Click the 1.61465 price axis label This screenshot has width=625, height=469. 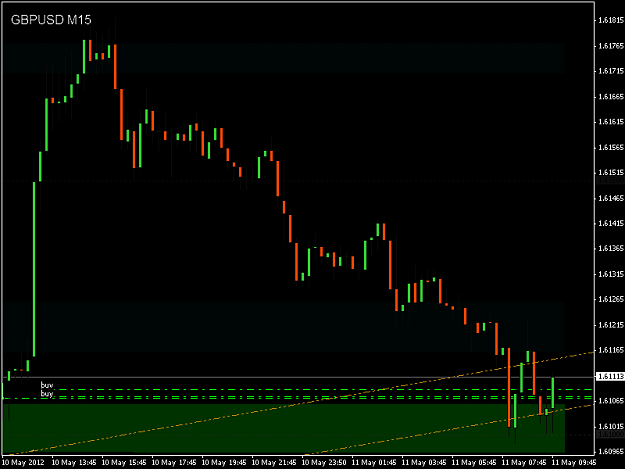tap(611, 198)
